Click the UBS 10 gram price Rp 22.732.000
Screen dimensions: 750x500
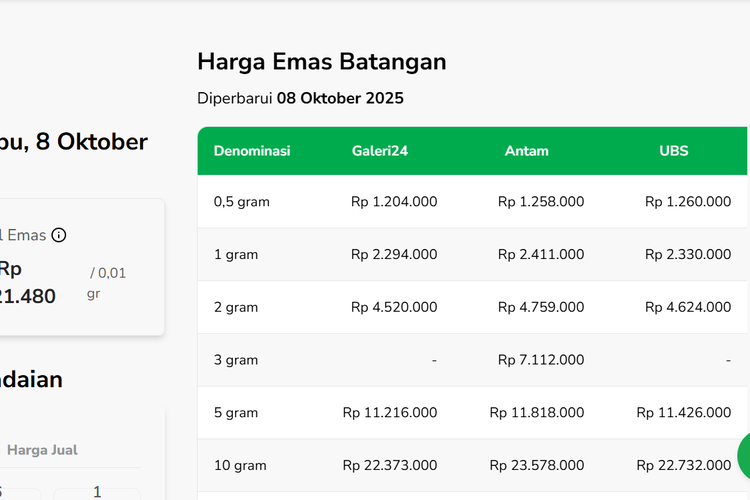[x=683, y=465]
